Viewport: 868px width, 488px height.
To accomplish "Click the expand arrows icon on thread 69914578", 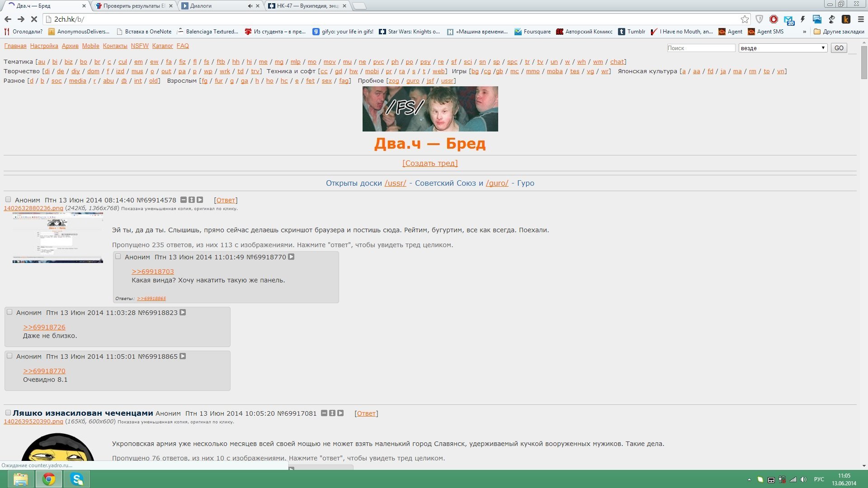I will click(191, 200).
